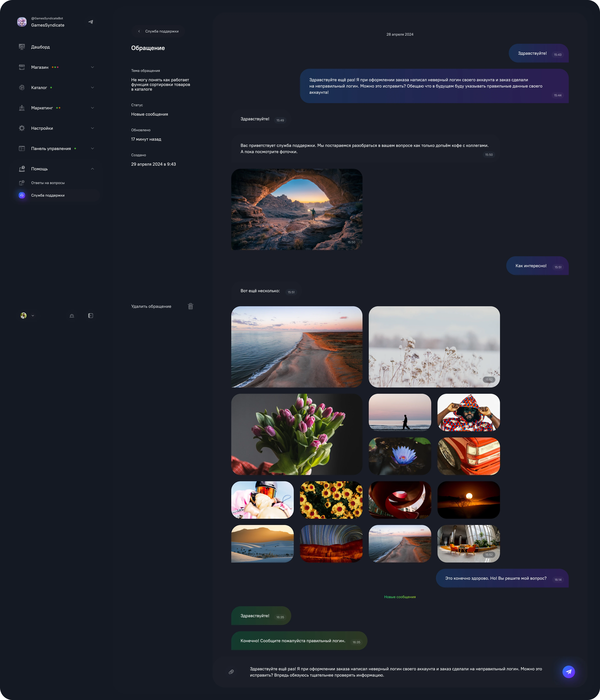600x700 pixels.
Task: Expand the Настройки dropdown chevron
Action: pyautogui.click(x=92, y=128)
